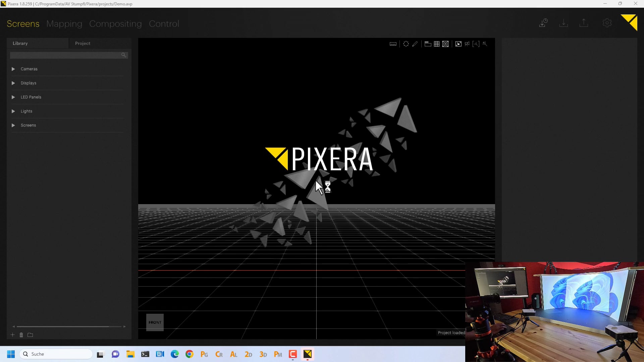
Task: Activate the pencil draw tool
Action: tap(415, 44)
